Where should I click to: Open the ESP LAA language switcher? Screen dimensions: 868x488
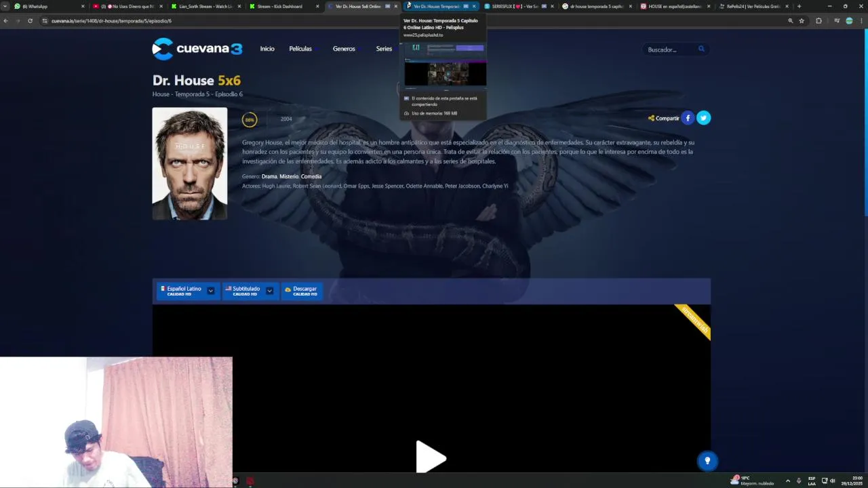pos(812,481)
